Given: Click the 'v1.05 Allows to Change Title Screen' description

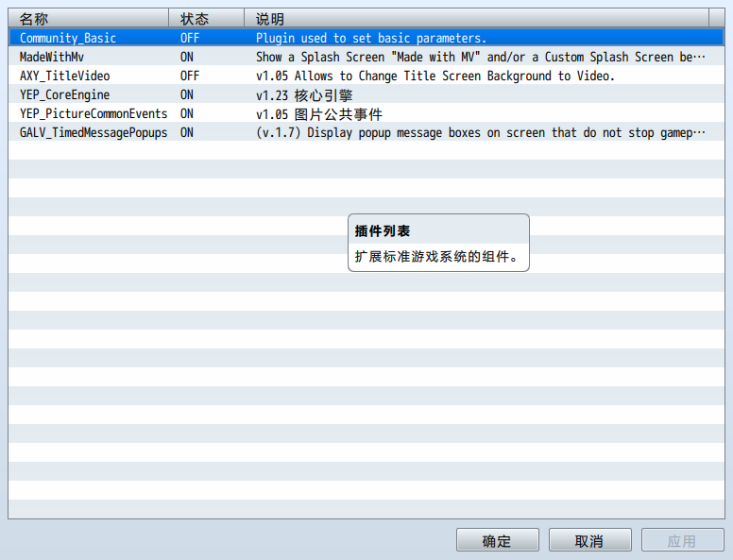Looking at the screenshot, I should tap(435, 76).
